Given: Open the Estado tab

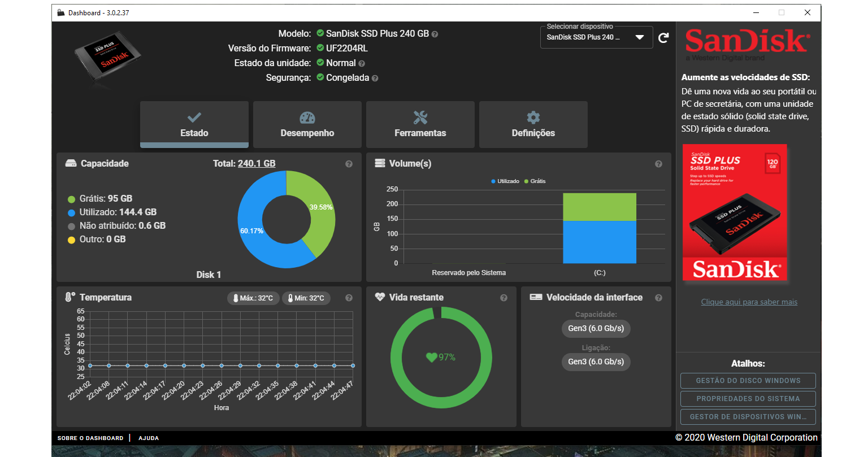Looking at the screenshot, I should click(194, 124).
